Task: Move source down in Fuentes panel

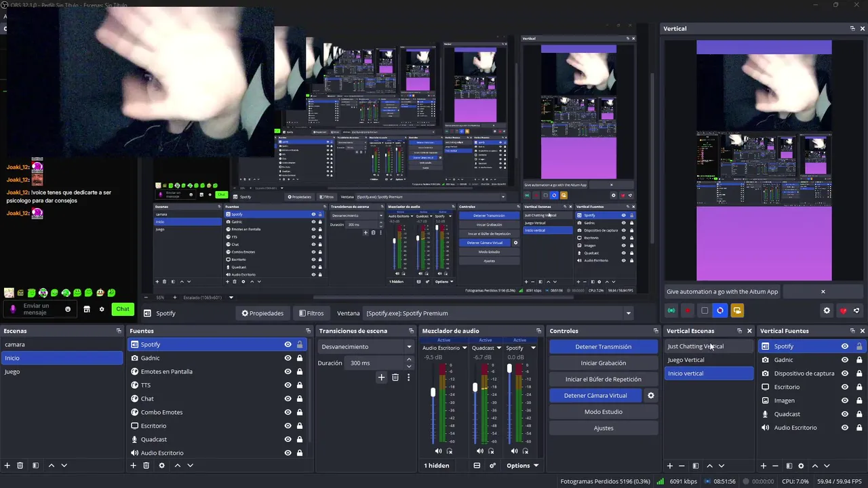Action: [191, 466]
